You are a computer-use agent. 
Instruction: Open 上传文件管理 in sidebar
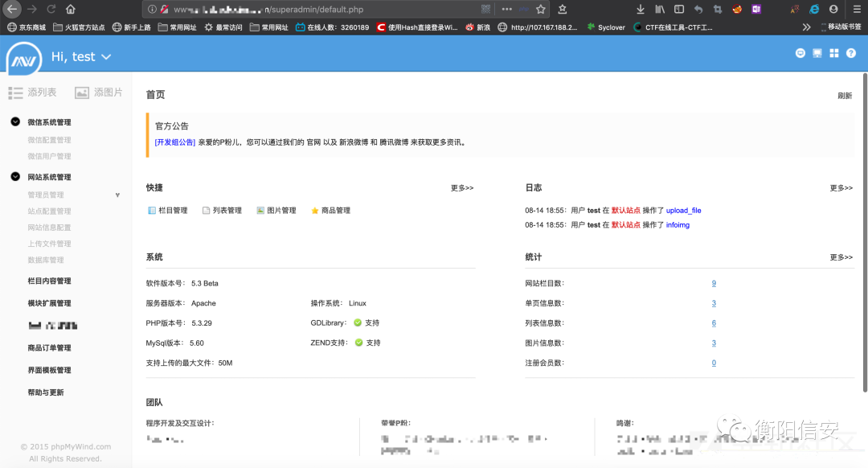(49, 244)
